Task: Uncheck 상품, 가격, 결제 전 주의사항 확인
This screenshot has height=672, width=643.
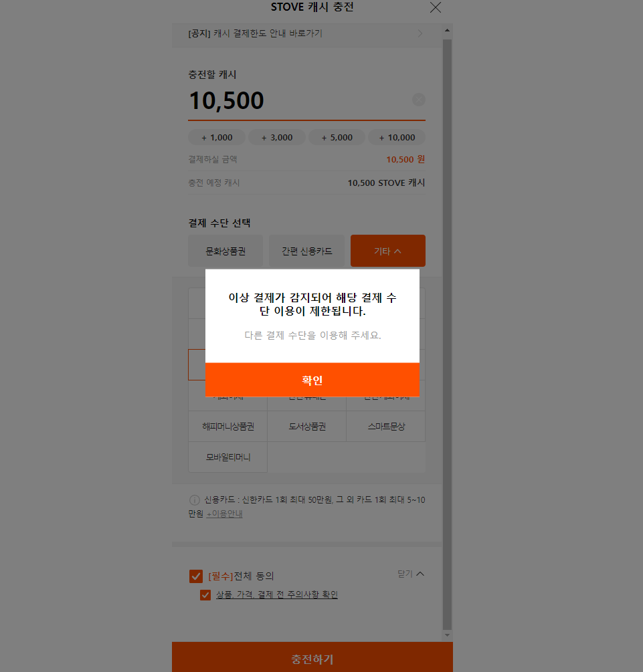Action: tap(205, 595)
